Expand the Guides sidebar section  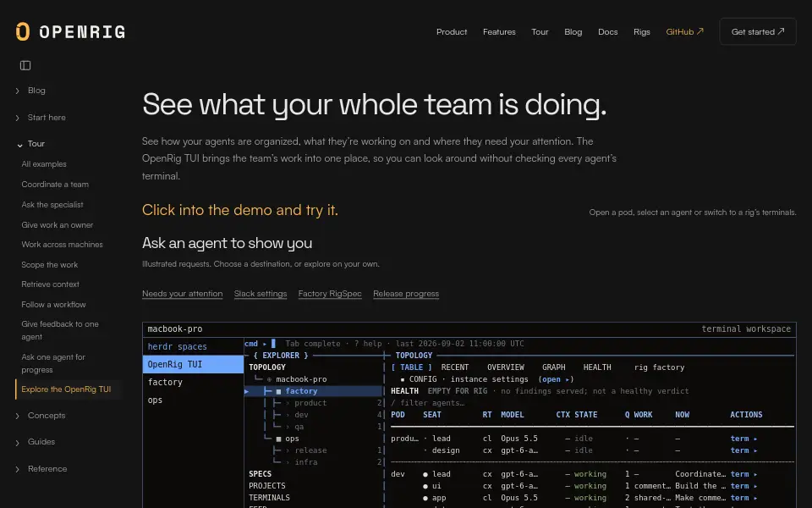[18, 442]
